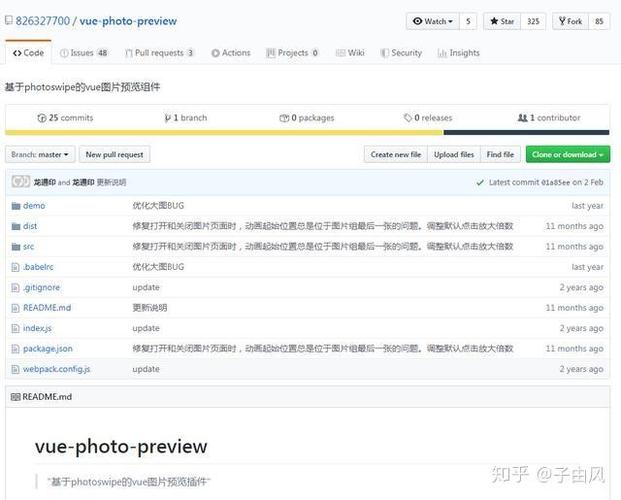Open the webpack.config.js file
621x500 pixels.
tap(57, 369)
